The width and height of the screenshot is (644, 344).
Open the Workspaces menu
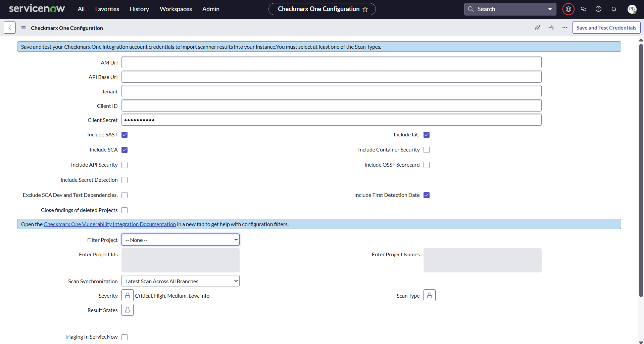(176, 9)
